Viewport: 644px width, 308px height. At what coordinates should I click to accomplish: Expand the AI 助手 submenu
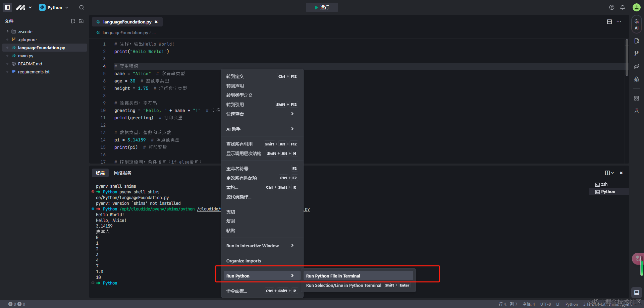coord(262,129)
